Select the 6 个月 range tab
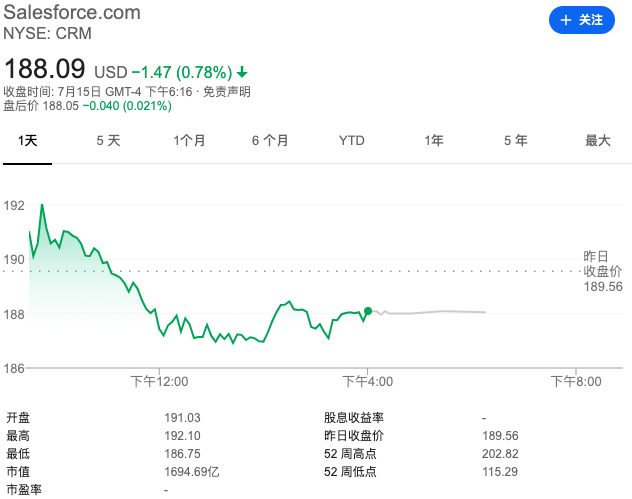The image size is (632, 499). [x=270, y=141]
